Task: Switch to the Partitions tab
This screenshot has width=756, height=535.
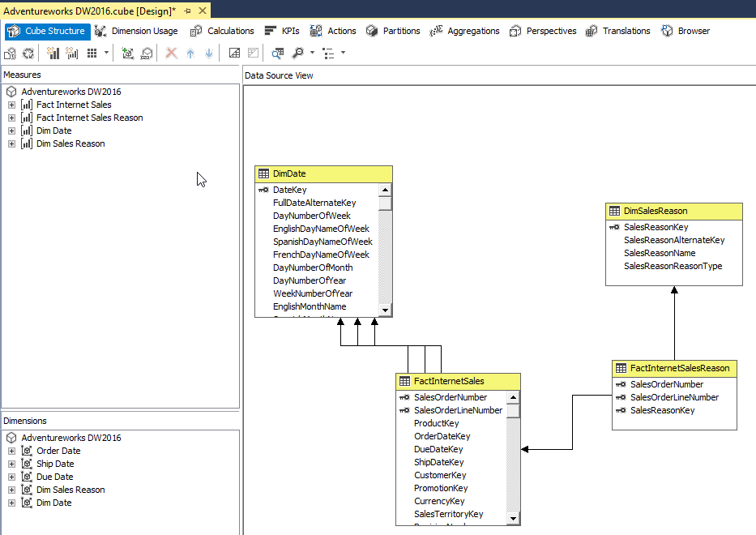Action: 393,32
